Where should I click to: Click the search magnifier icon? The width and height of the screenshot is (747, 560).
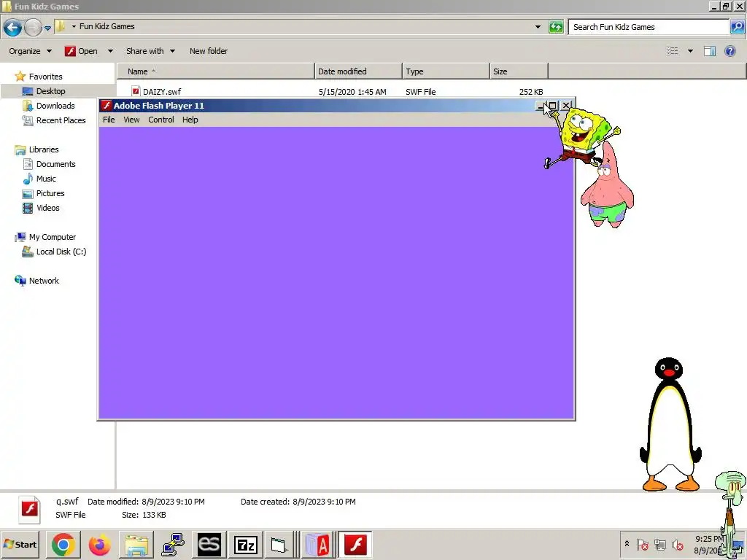(x=737, y=27)
